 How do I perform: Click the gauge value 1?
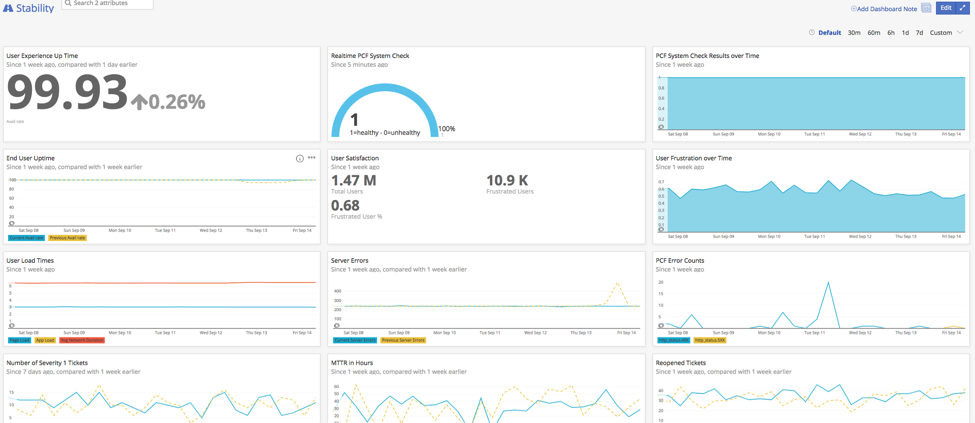pos(354,120)
